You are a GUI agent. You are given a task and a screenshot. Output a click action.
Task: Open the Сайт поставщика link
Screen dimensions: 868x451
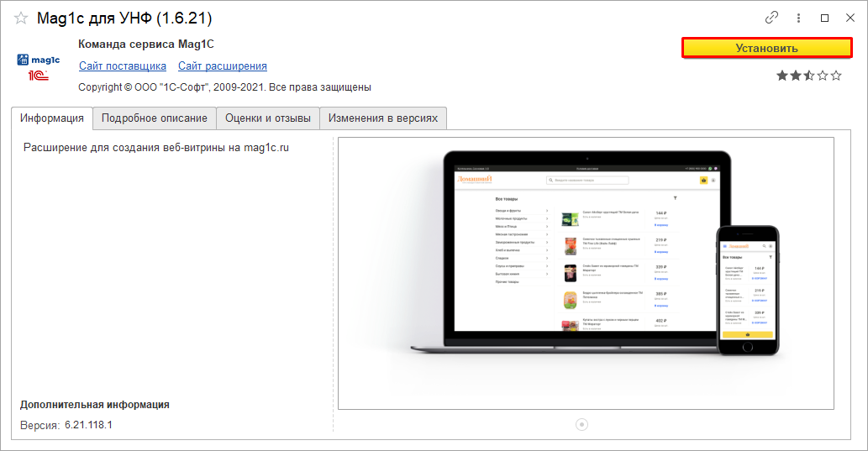(x=123, y=66)
